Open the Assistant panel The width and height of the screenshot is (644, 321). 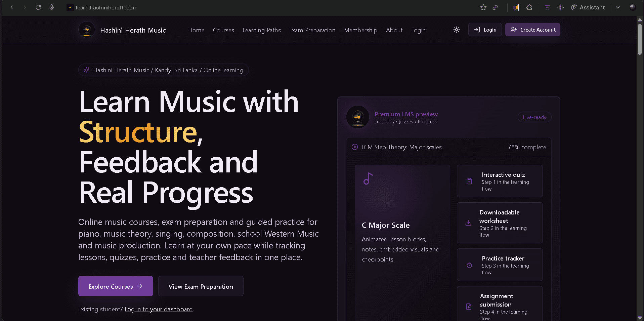click(588, 7)
